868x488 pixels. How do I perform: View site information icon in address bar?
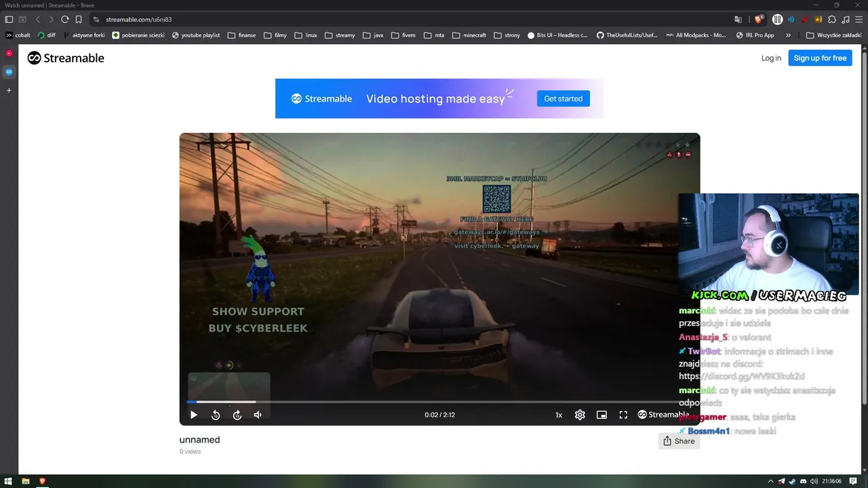click(96, 20)
